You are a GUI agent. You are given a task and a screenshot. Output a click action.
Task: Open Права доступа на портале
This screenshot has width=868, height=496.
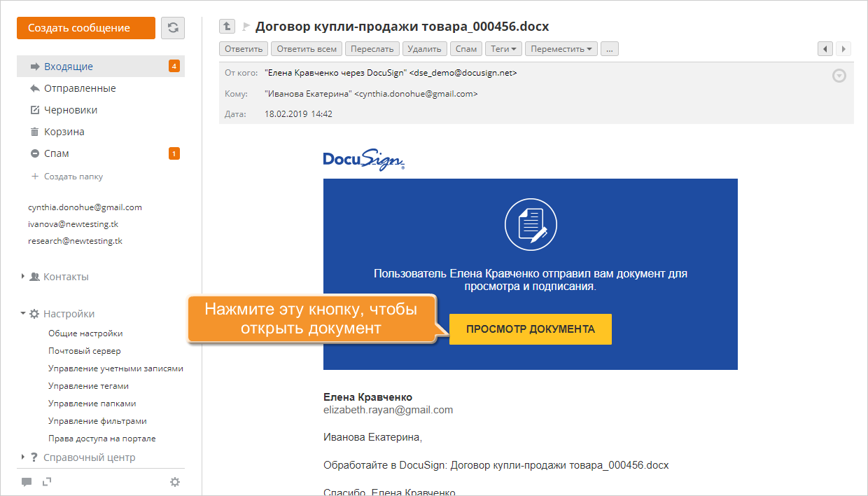point(102,439)
